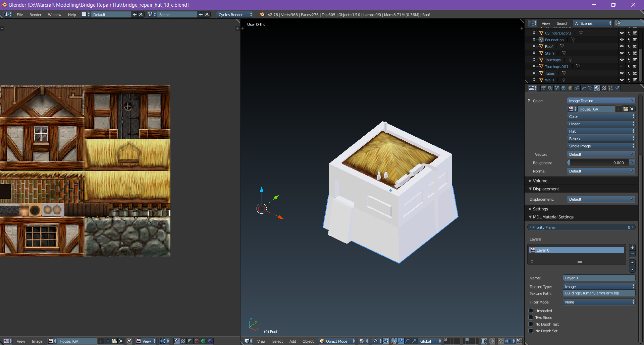Image resolution: width=644 pixels, height=345 pixels.
Task: Collapse the Displacement panel
Action: point(546,189)
